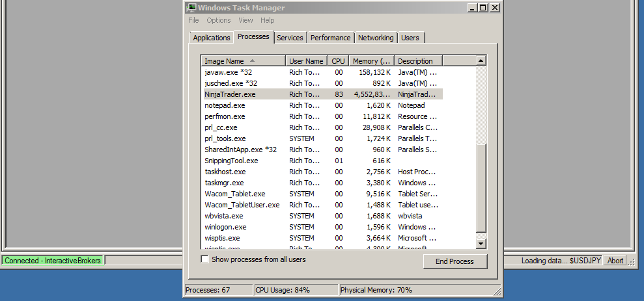The width and height of the screenshot is (644, 301).
Task: Select the Processes tab
Action: point(253,36)
